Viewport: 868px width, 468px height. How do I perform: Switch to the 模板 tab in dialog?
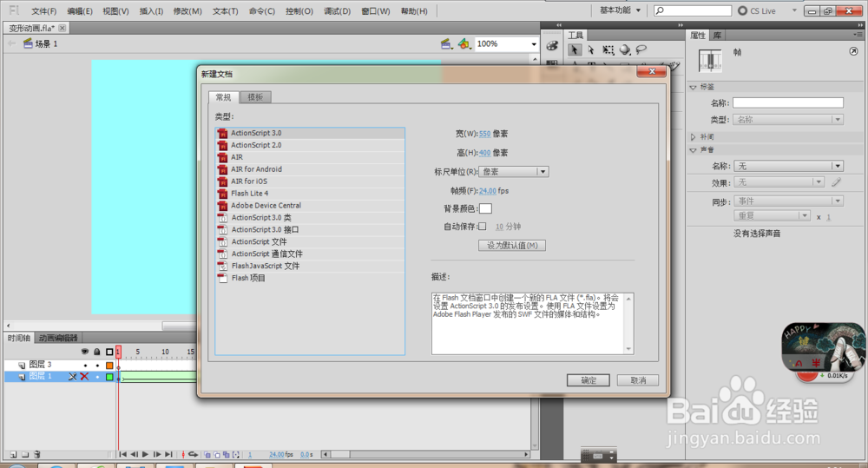click(x=255, y=97)
